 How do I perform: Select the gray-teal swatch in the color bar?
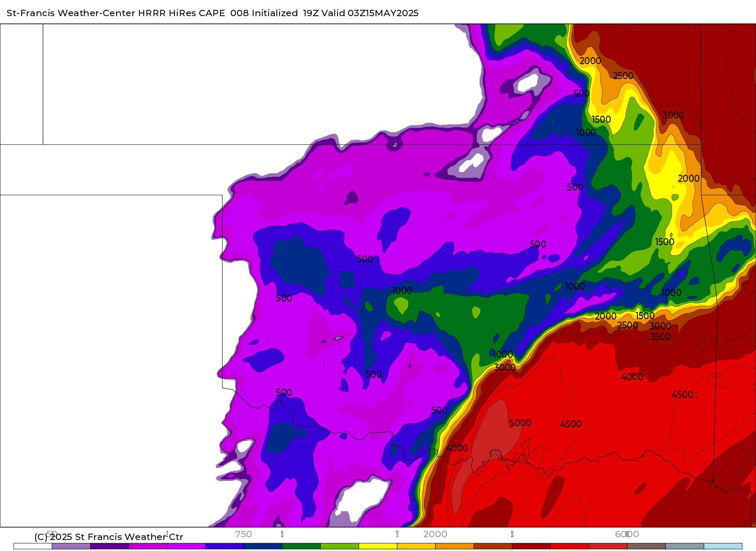[x=685, y=546]
